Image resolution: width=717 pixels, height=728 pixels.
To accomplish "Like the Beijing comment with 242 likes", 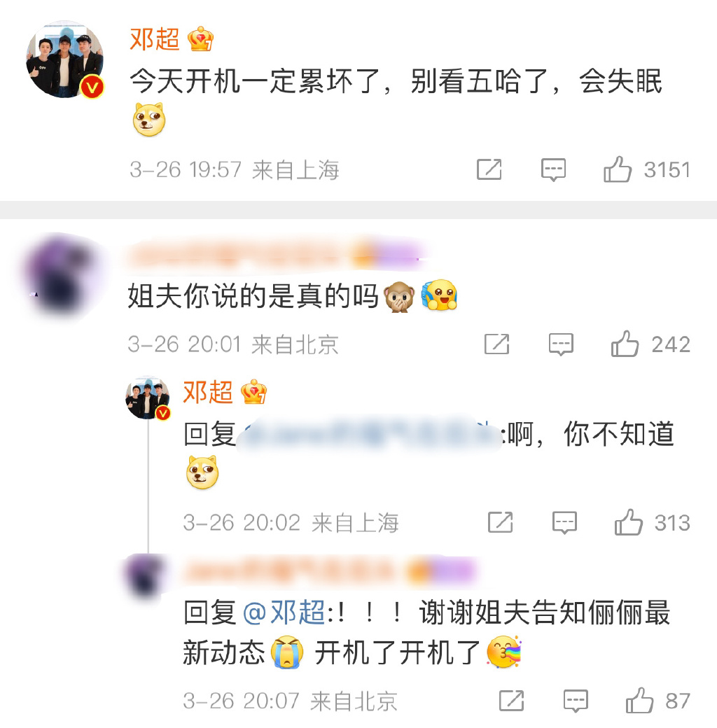I will pos(625,344).
